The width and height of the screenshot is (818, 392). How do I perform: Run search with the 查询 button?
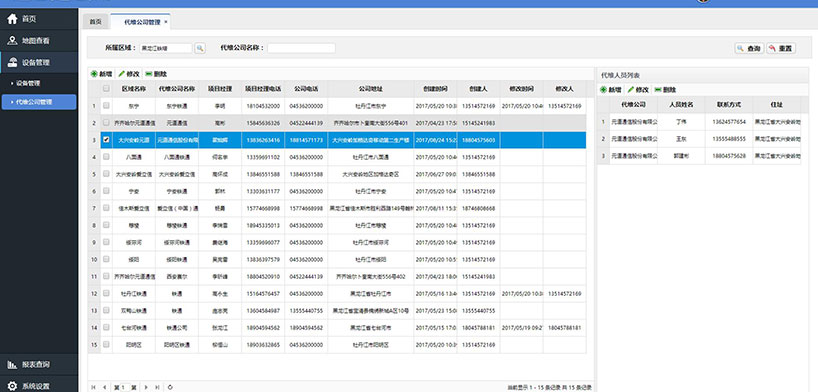[749, 48]
